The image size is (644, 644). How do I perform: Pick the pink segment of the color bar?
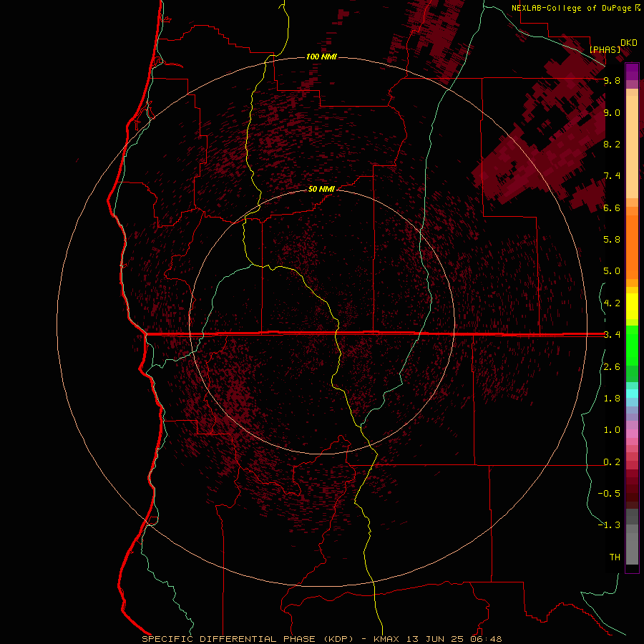[x=632, y=434]
